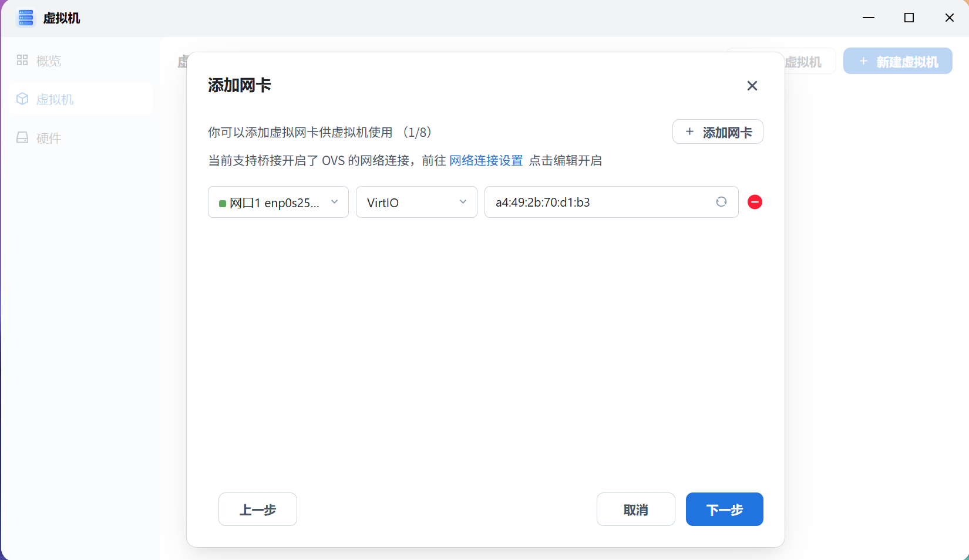Click the green status dot next to 网口1
This screenshot has height=560, width=969.
coord(223,202)
